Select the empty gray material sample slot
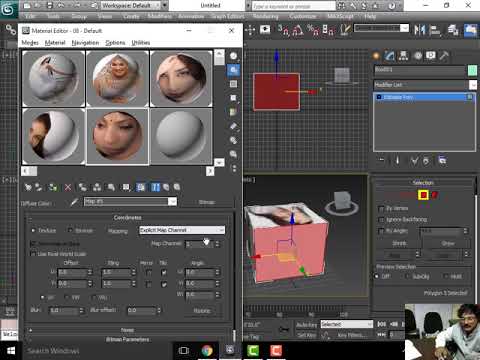This screenshot has height=360, width=480. pyautogui.click(x=181, y=136)
